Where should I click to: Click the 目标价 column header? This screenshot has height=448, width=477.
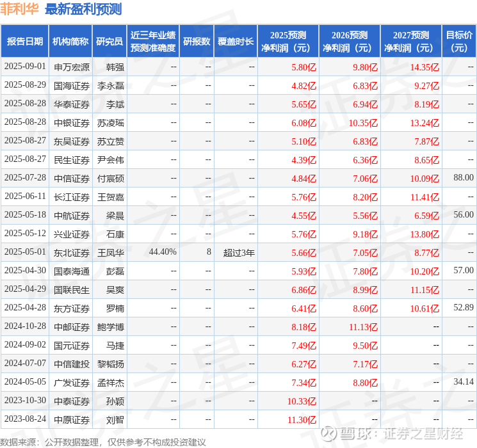(459, 42)
